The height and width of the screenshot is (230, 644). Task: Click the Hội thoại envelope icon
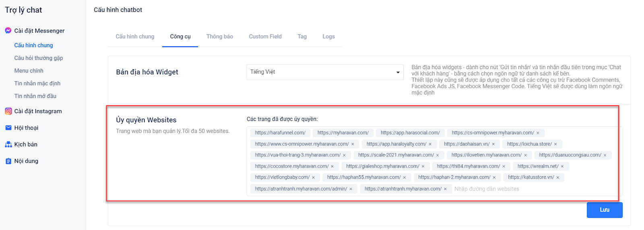(8, 128)
